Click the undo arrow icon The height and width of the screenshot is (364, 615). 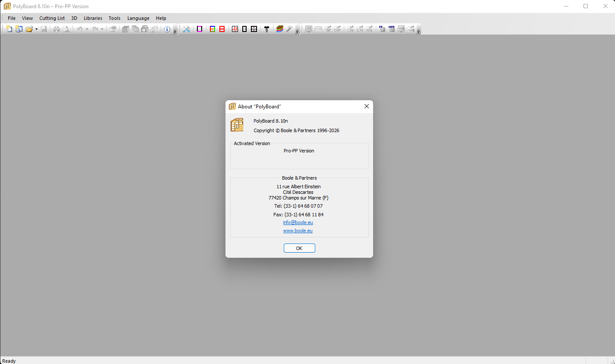[79, 29]
